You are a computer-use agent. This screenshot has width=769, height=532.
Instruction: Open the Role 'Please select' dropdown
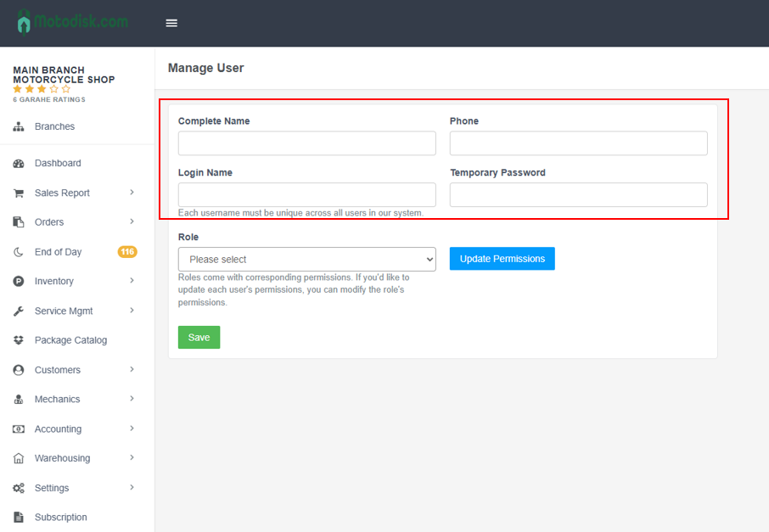tap(306, 259)
